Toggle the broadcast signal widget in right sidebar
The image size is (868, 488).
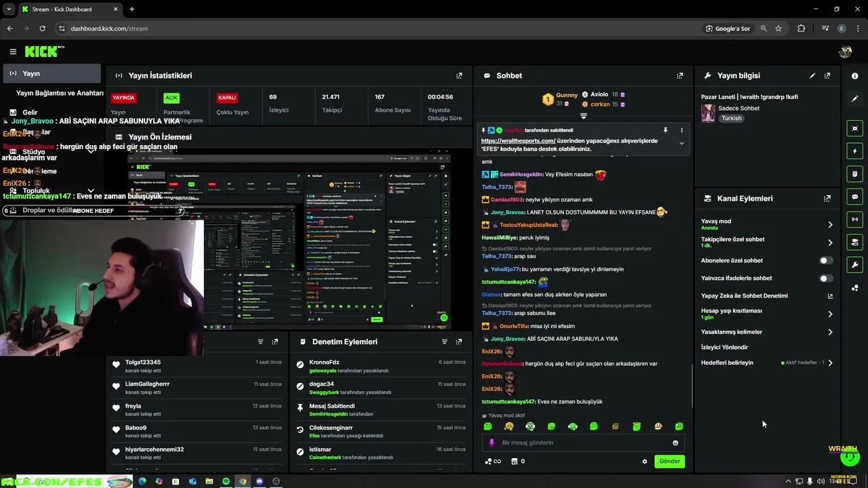[855, 220]
